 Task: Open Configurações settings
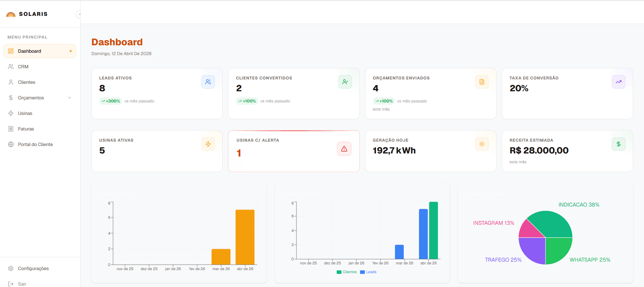click(x=40, y=268)
